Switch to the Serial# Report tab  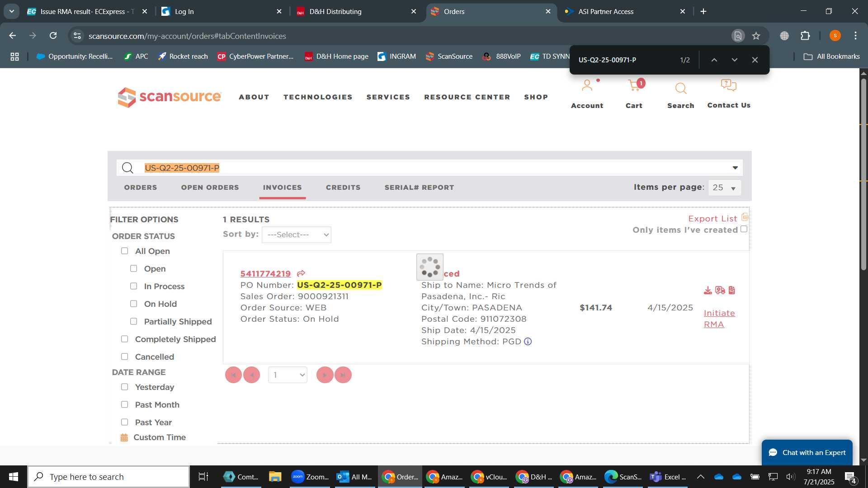[420, 188]
